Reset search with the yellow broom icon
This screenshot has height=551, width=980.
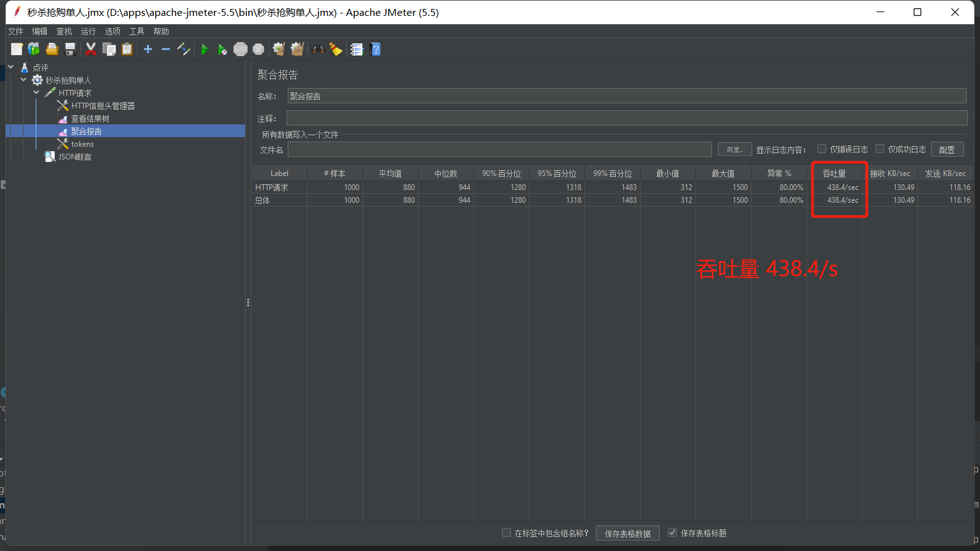click(336, 49)
